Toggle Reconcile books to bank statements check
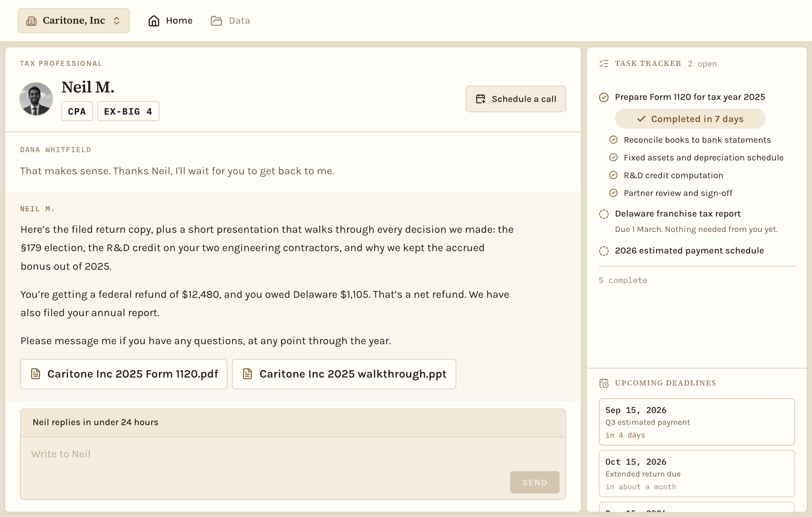This screenshot has width=812, height=517. point(613,140)
